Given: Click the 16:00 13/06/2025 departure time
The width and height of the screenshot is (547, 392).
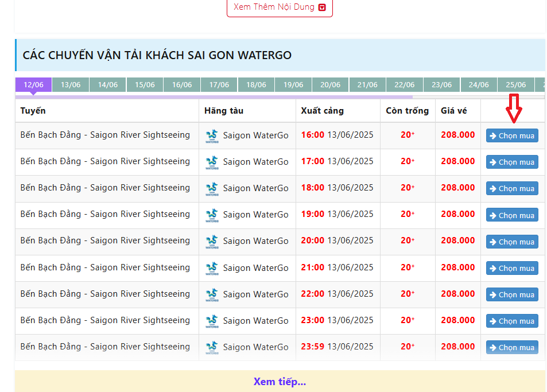Looking at the screenshot, I should coord(337,135).
